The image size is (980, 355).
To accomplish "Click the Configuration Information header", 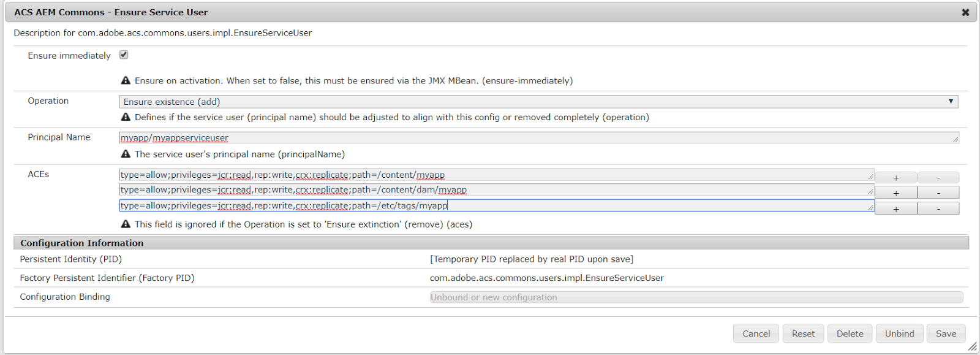I will [x=491, y=243].
